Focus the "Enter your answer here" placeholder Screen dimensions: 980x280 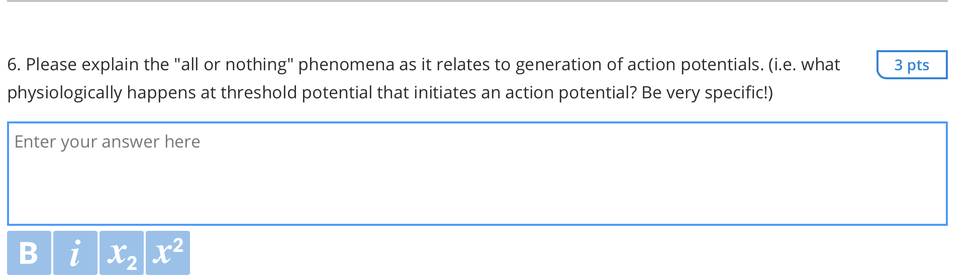(x=107, y=142)
